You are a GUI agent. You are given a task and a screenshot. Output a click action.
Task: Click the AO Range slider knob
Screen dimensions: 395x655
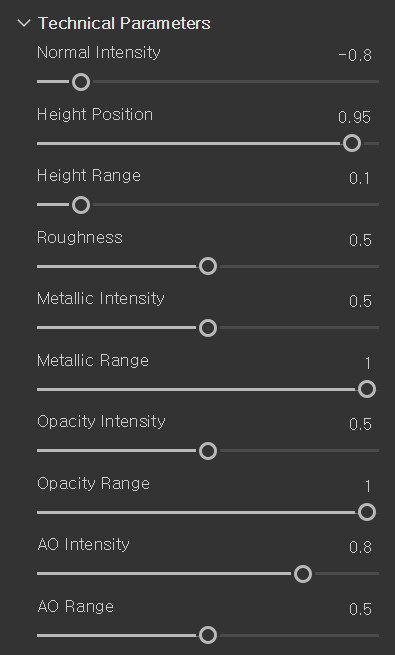208,635
